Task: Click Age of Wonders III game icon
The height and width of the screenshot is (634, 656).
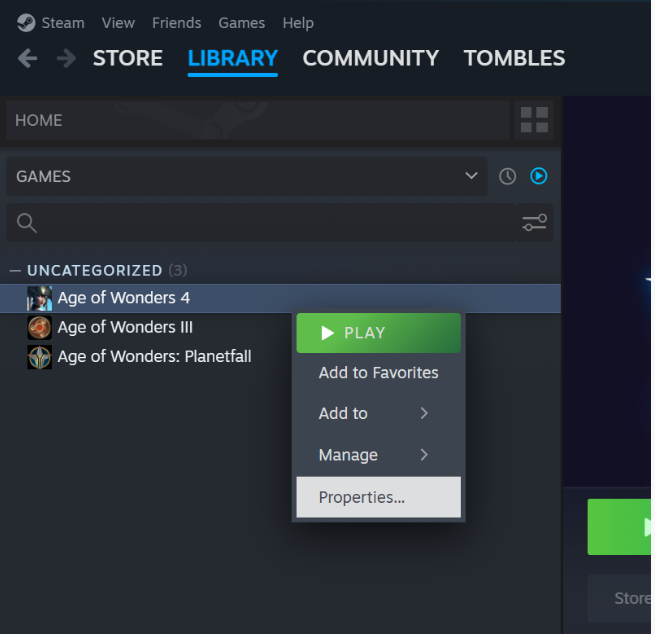Action: tap(39, 327)
